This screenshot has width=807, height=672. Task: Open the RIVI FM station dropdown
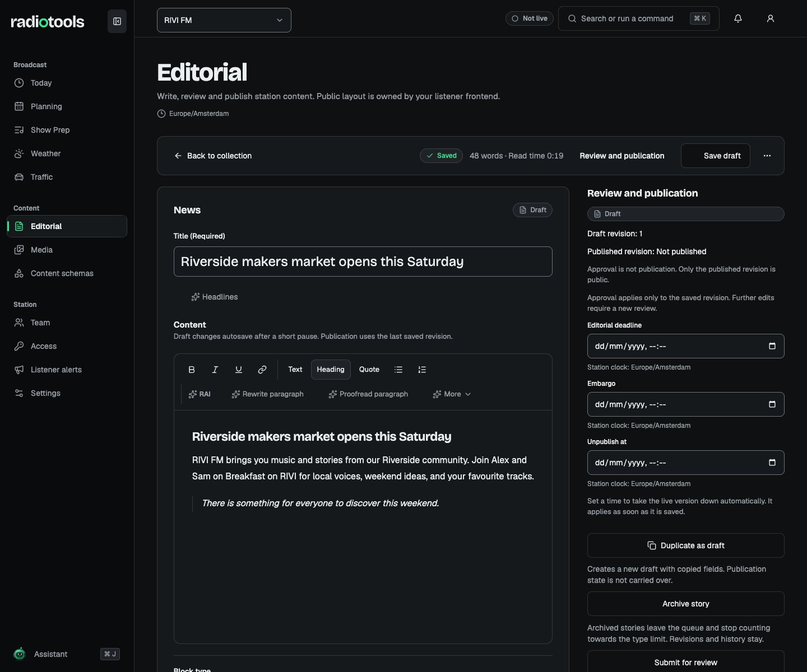[x=224, y=20]
